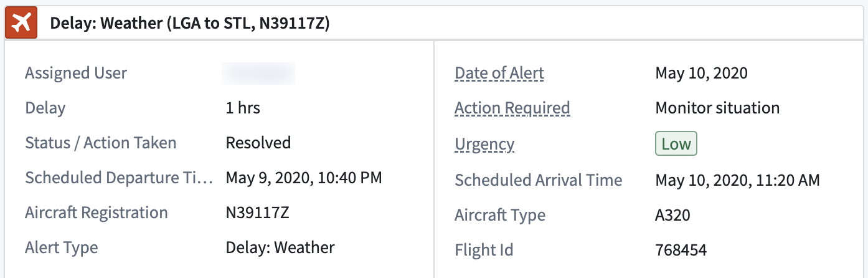Click the 1 hrs delay value
Image resolution: width=868 pixels, height=278 pixels.
243,108
